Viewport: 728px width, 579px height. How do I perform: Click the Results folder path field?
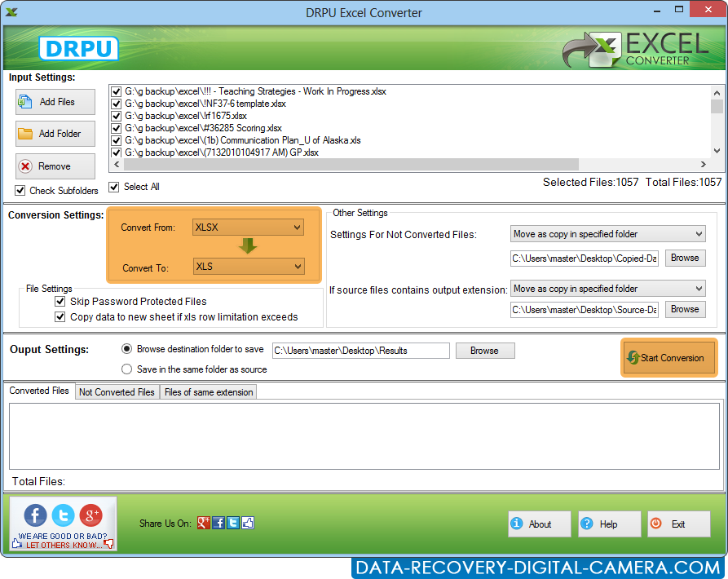[x=360, y=350]
